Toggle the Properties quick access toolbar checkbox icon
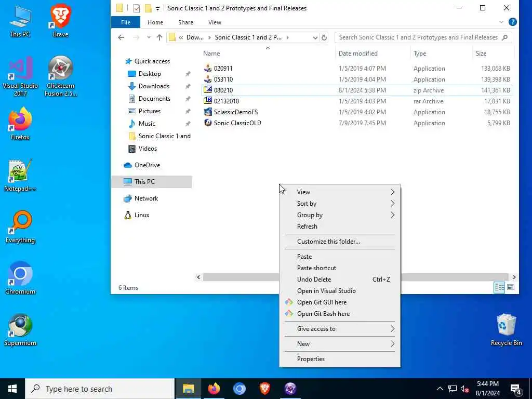The width and height of the screenshot is (532, 399). pyautogui.click(x=137, y=8)
